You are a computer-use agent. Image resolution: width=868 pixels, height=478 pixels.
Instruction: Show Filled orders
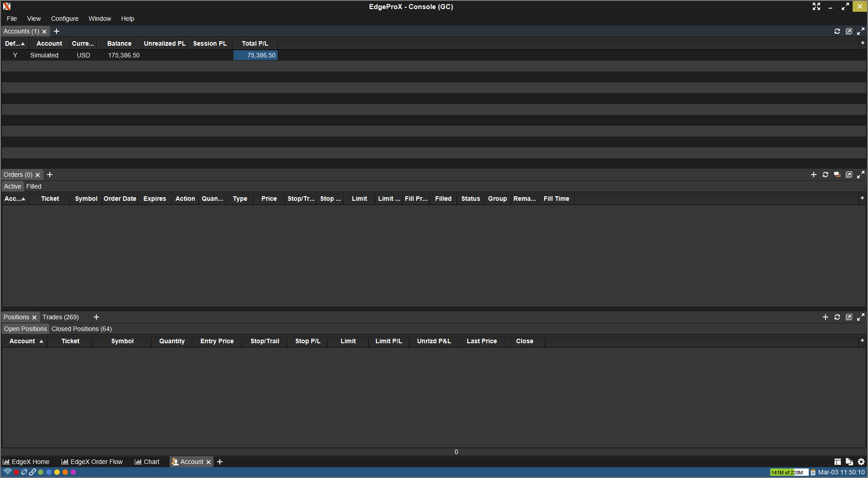[x=34, y=186]
